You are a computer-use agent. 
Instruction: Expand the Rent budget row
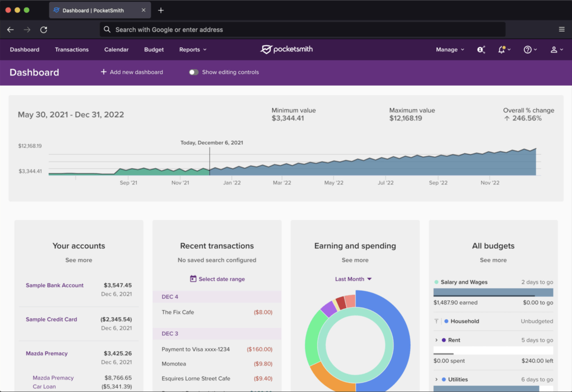(436, 340)
